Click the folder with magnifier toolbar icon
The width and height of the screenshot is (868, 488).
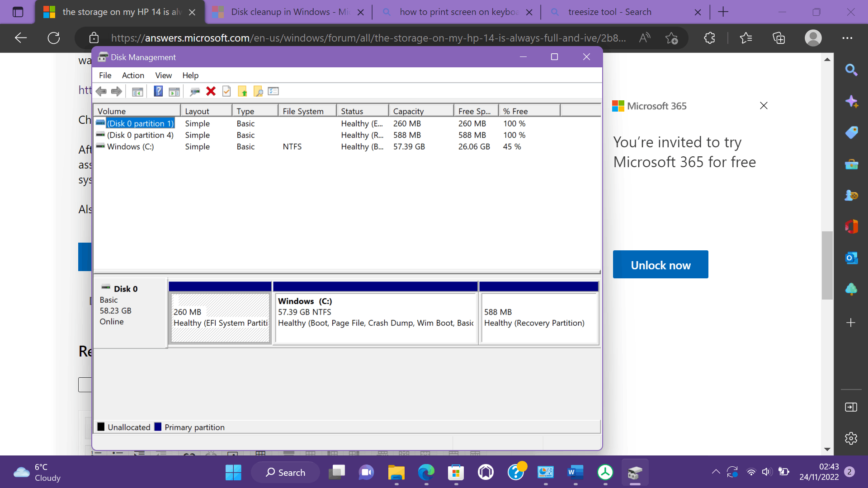tap(258, 91)
